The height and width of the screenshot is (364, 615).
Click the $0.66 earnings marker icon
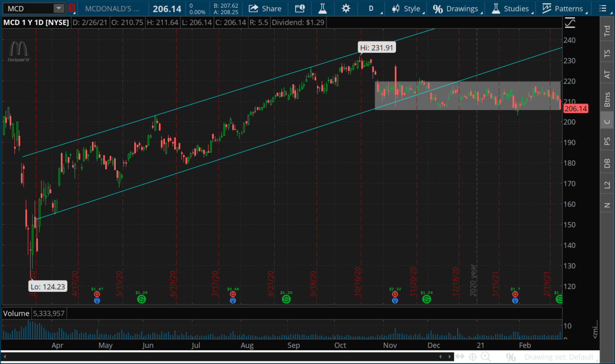coord(233,295)
